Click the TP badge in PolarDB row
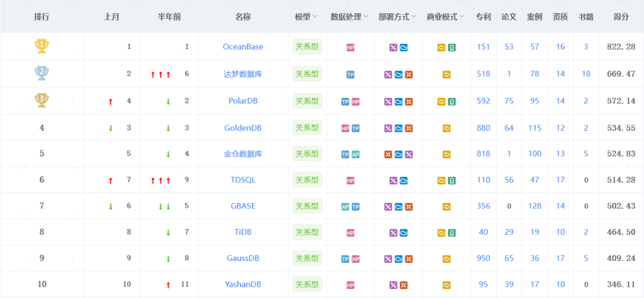Viewport: 644px width, 298px height. [345, 102]
